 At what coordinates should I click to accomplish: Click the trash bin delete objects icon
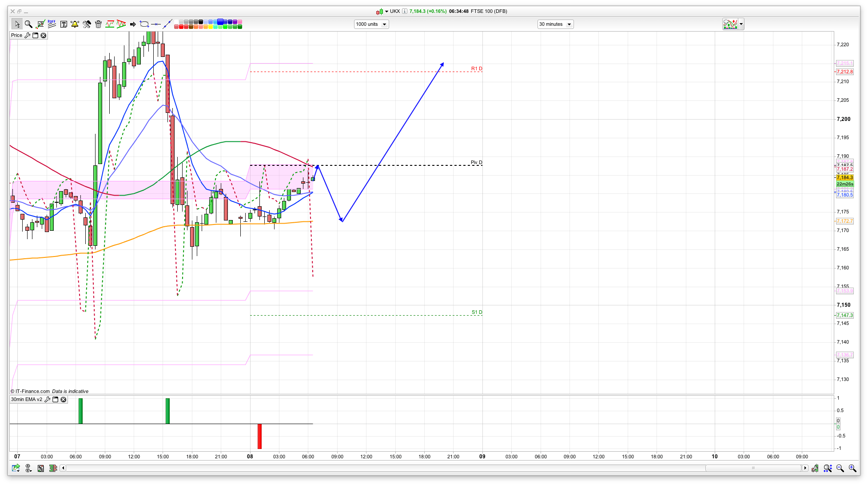tap(98, 24)
